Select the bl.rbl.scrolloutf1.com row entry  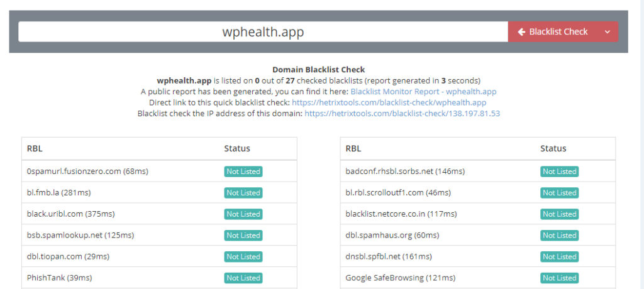tap(478, 192)
